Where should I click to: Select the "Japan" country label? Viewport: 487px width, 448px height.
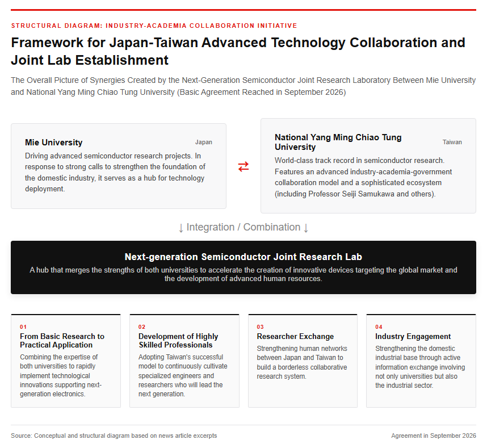coord(203,143)
